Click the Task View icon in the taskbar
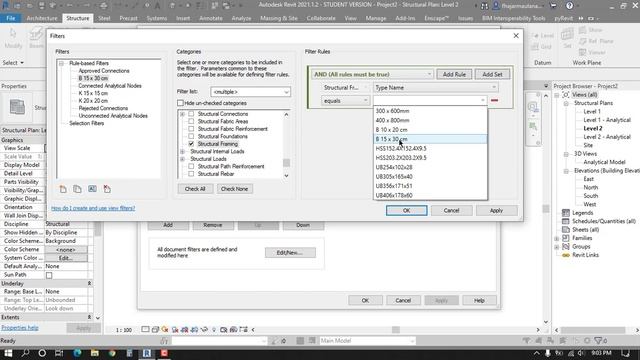 (x=59, y=353)
